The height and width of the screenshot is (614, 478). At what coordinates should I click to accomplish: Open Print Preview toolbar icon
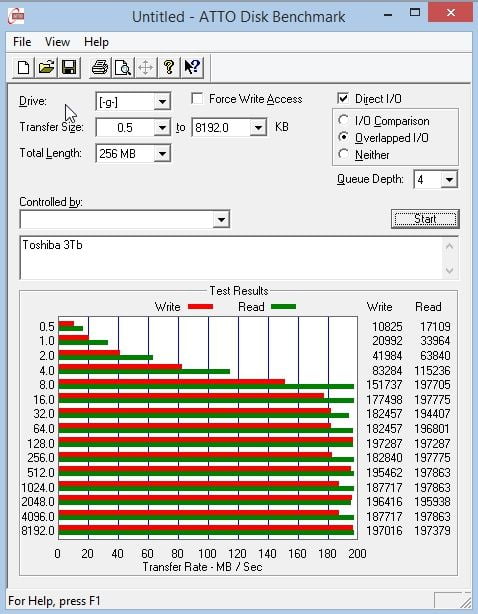click(x=123, y=67)
